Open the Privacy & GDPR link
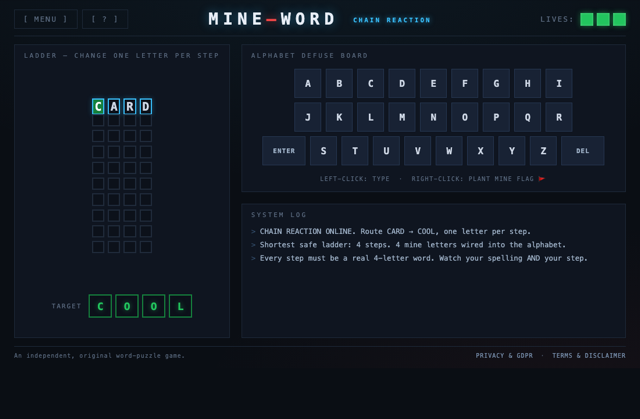 (x=504, y=356)
